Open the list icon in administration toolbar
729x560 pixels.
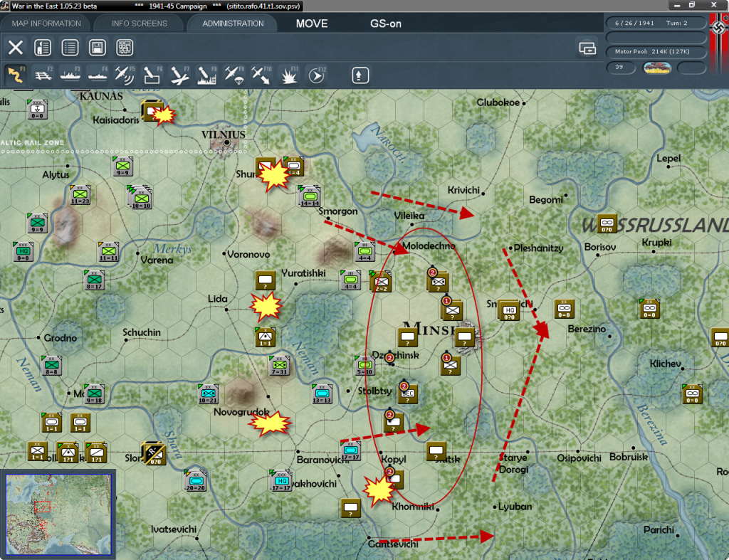pyautogui.click(x=70, y=48)
